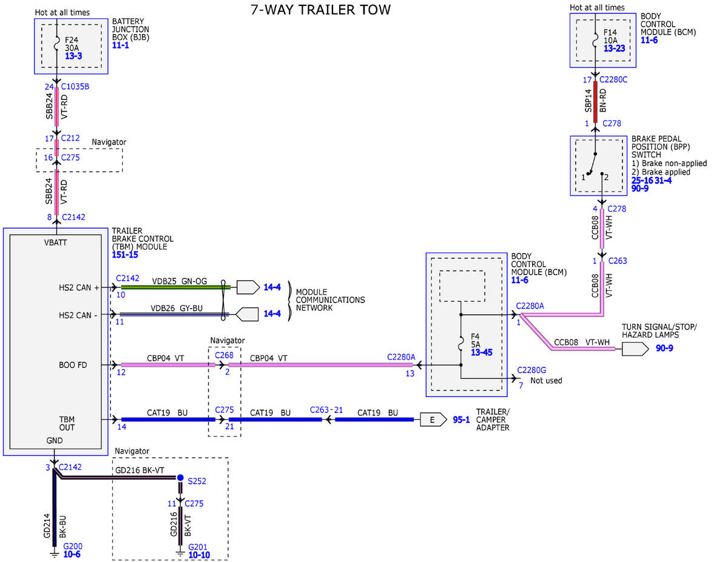
Task: Click the S252 splice dot
Action: pyautogui.click(x=180, y=478)
